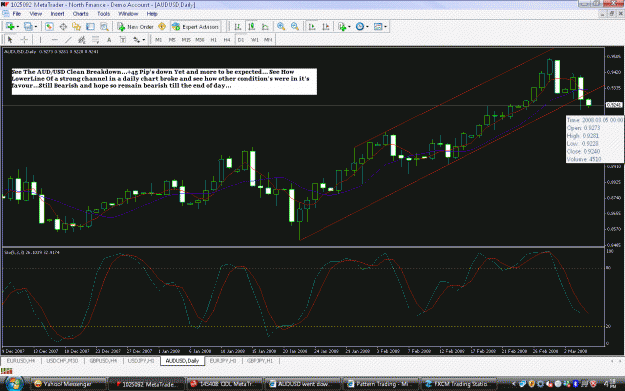Click the New Order button

[x=135, y=27]
